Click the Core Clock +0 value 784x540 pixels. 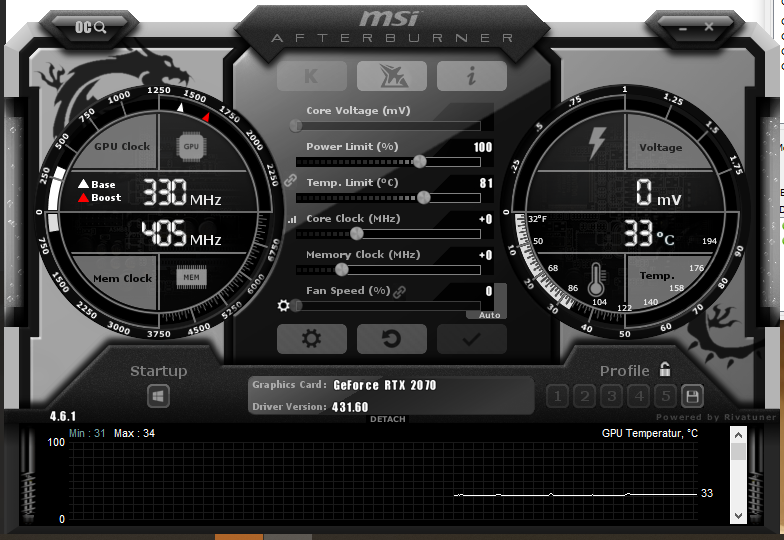coord(485,219)
